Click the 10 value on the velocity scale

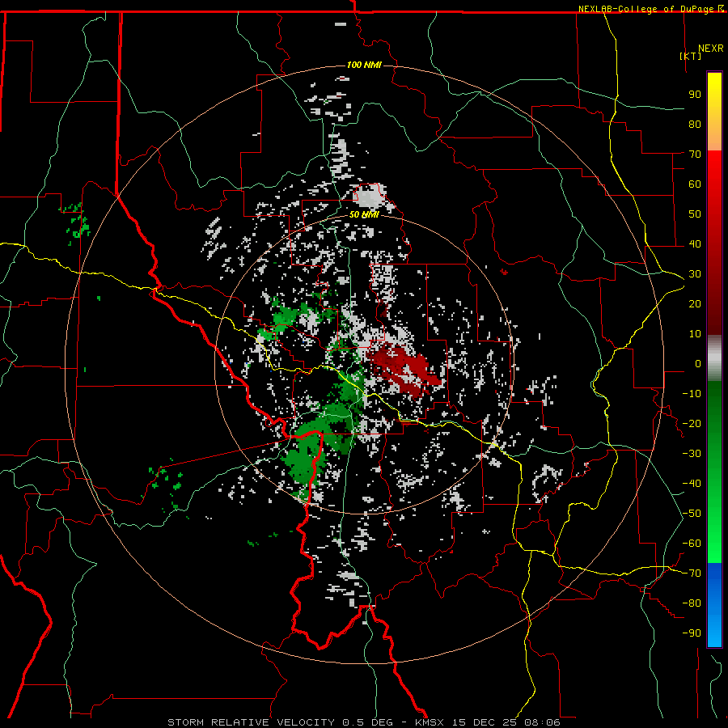coord(695,334)
